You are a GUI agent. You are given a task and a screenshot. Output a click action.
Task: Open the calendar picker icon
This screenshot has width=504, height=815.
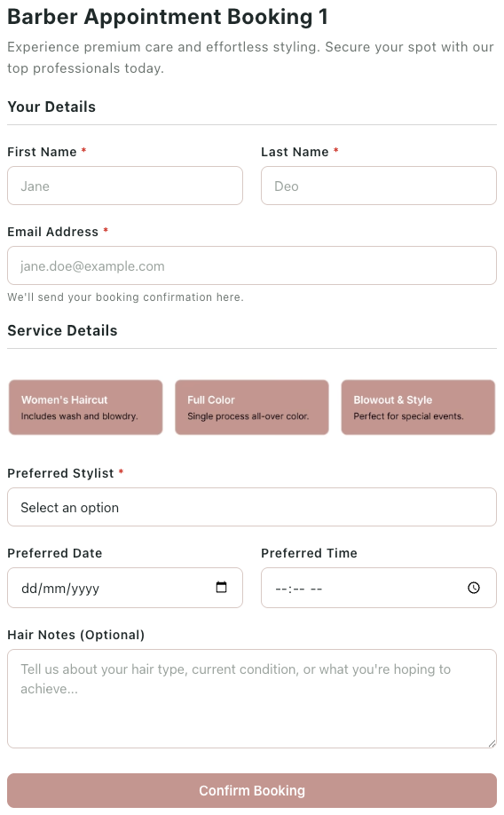coord(221,588)
